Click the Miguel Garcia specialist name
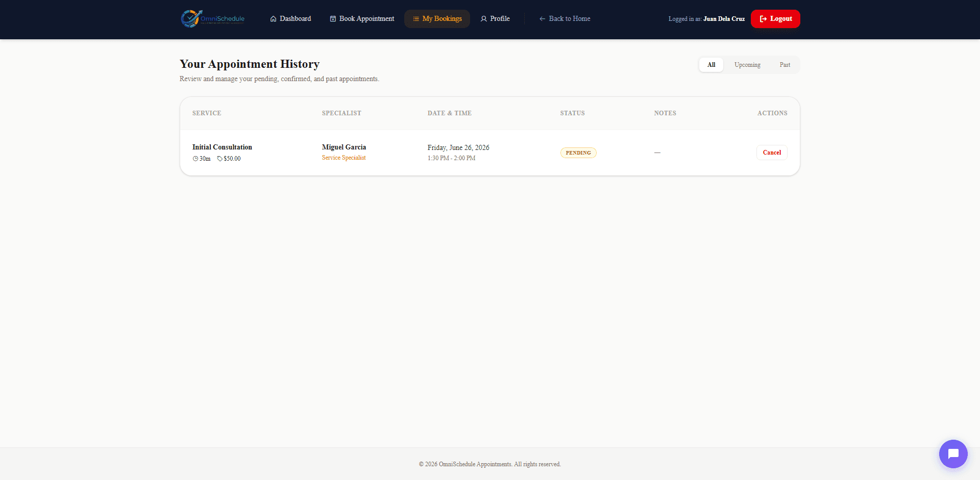Screen dimensions: 980x480 coord(344,147)
